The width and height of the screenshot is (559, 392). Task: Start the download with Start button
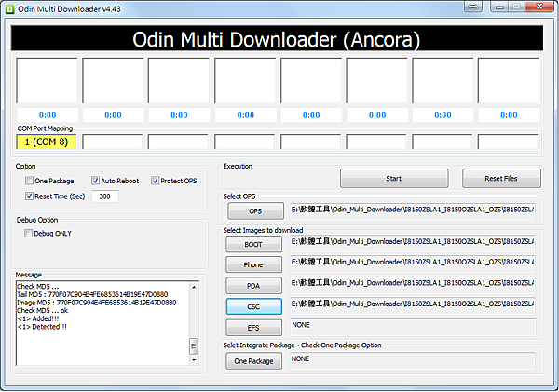point(394,178)
